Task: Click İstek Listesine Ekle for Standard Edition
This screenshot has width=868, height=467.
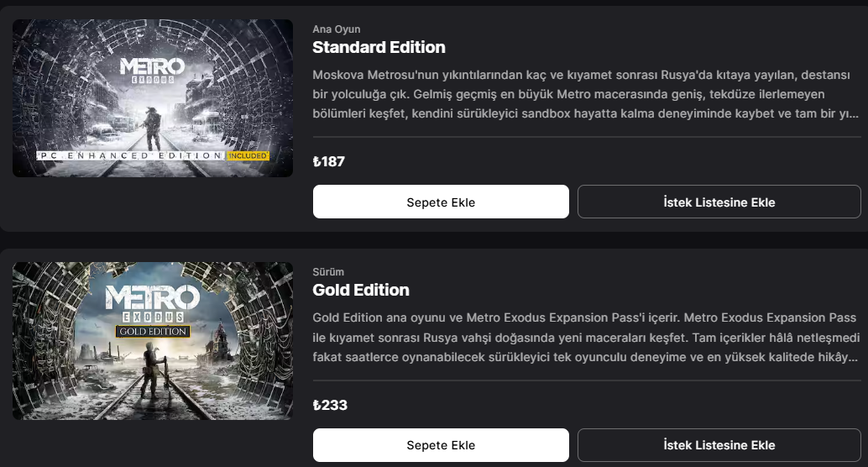Action: [719, 202]
